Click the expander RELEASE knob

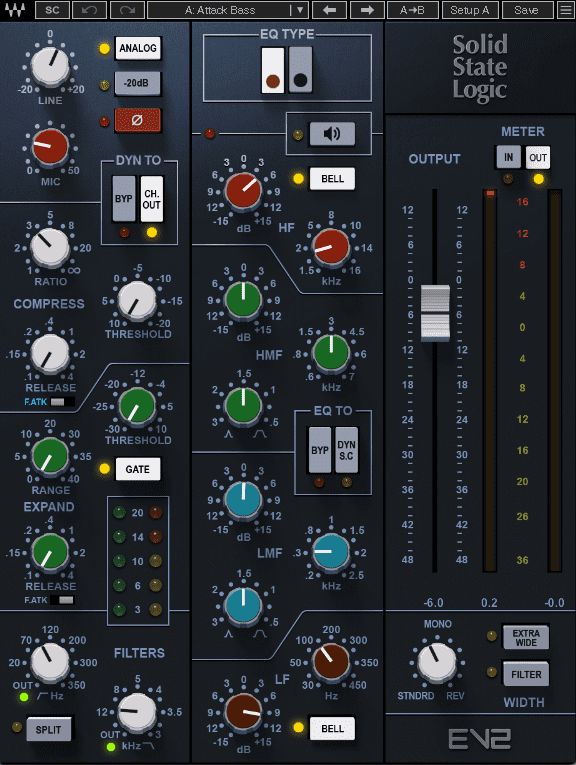[x=50, y=552]
